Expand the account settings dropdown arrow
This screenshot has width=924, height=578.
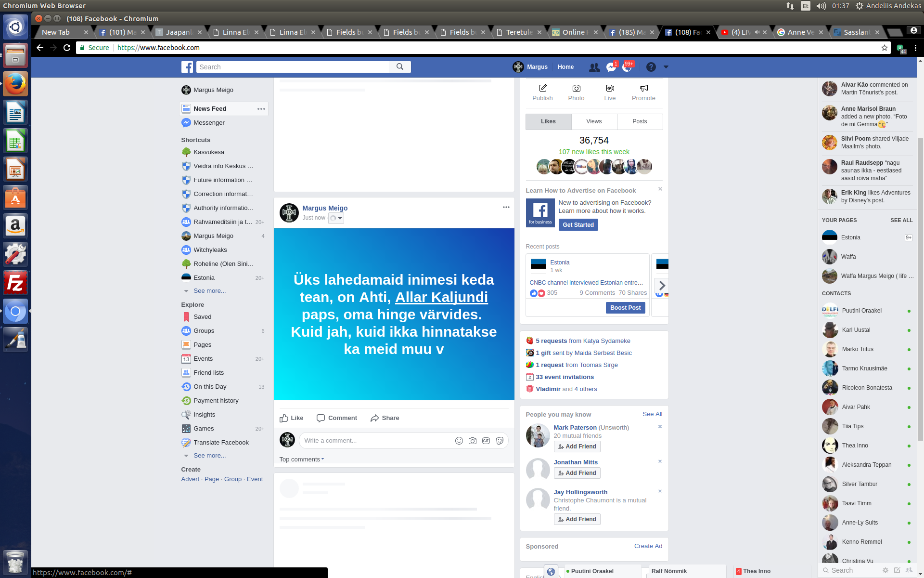pyautogui.click(x=666, y=67)
